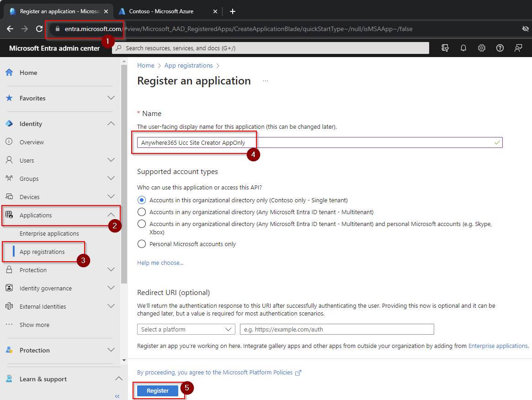This screenshot has height=400, width=532.
Task: Click the padlock site info icon
Action: (x=57, y=29)
